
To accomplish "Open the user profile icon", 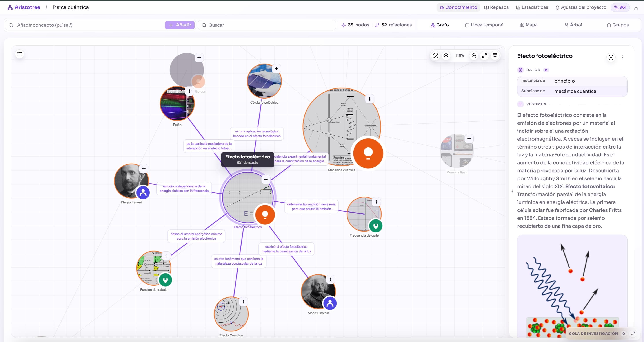I will click(636, 7).
